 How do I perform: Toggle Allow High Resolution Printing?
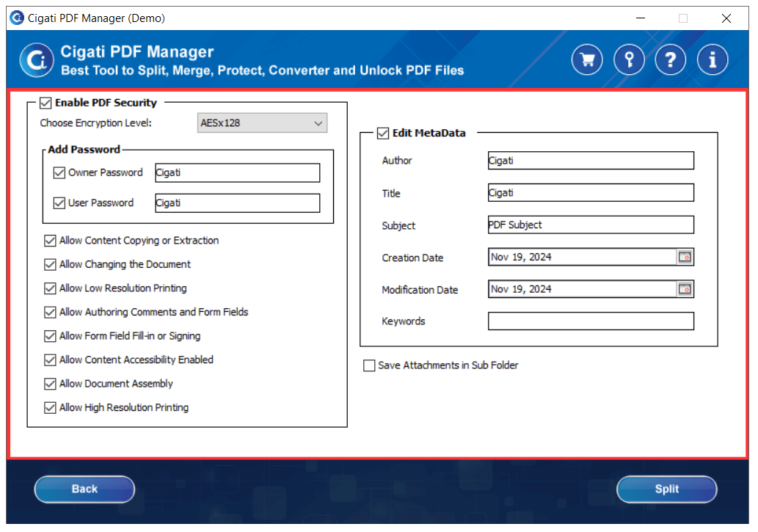[50, 408]
